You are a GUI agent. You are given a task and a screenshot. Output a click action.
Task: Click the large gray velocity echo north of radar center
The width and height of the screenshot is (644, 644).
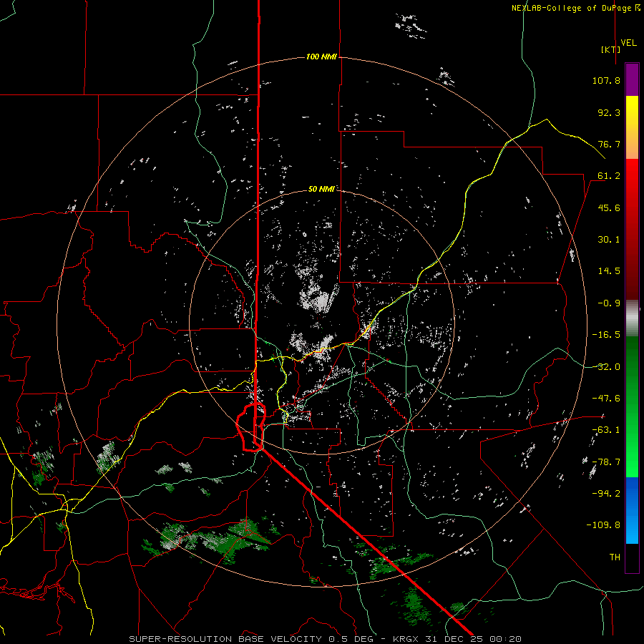pyautogui.click(x=318, y=298)
